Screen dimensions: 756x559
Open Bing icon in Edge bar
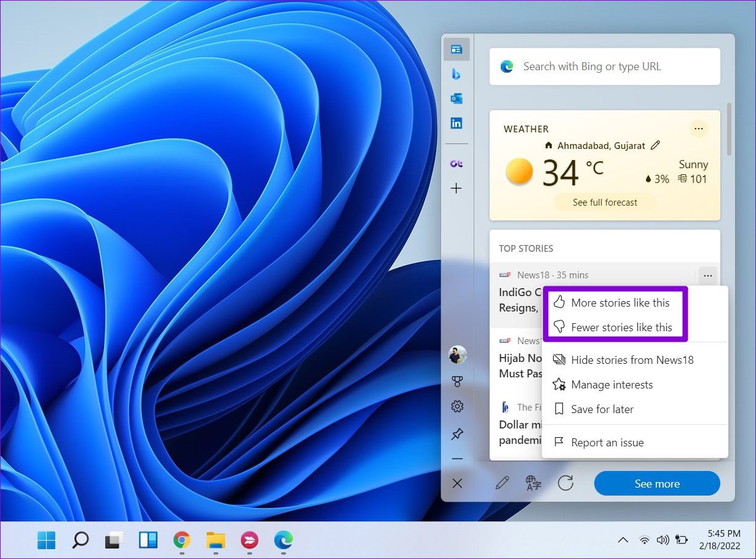point(456,74)
